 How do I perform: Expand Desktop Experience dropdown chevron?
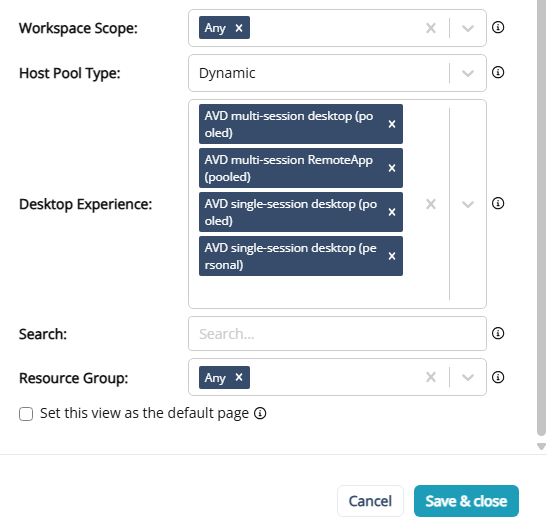coord(467,204)
